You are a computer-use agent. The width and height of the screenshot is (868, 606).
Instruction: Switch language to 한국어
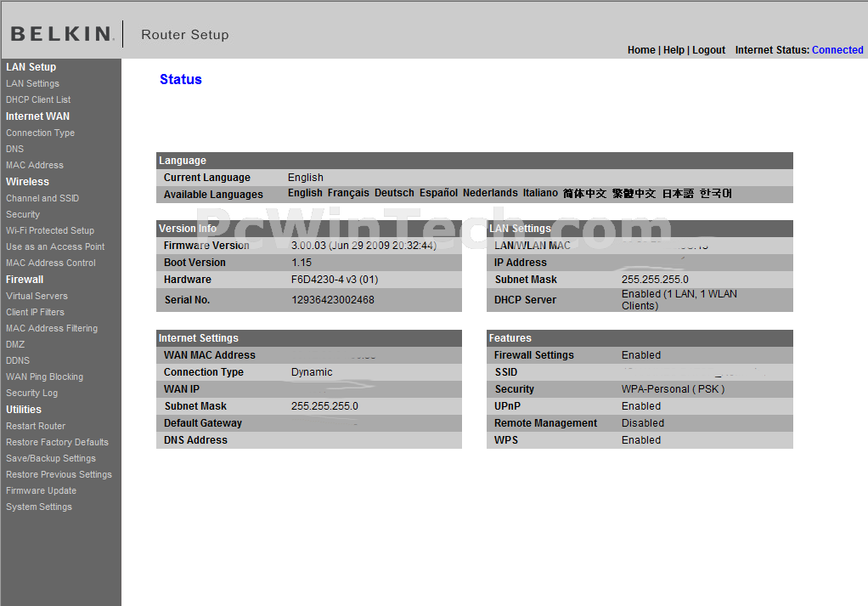[x=716, y=193]
